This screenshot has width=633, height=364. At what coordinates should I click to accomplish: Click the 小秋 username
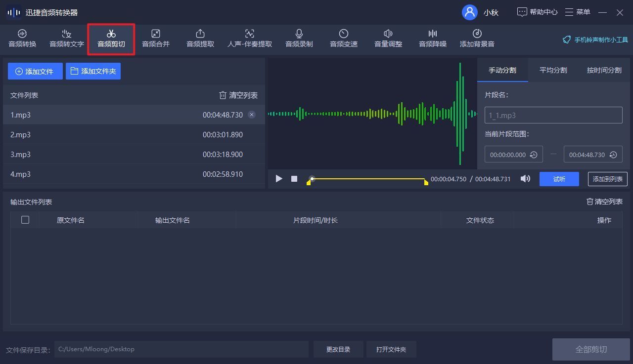491,13
